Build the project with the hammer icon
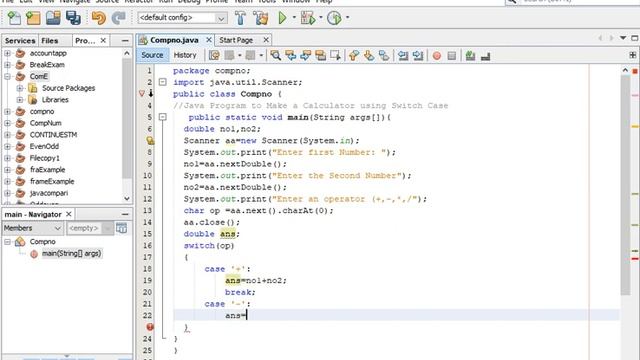The width and height of the screenshot is (640, 360). [x=240, y=18]
